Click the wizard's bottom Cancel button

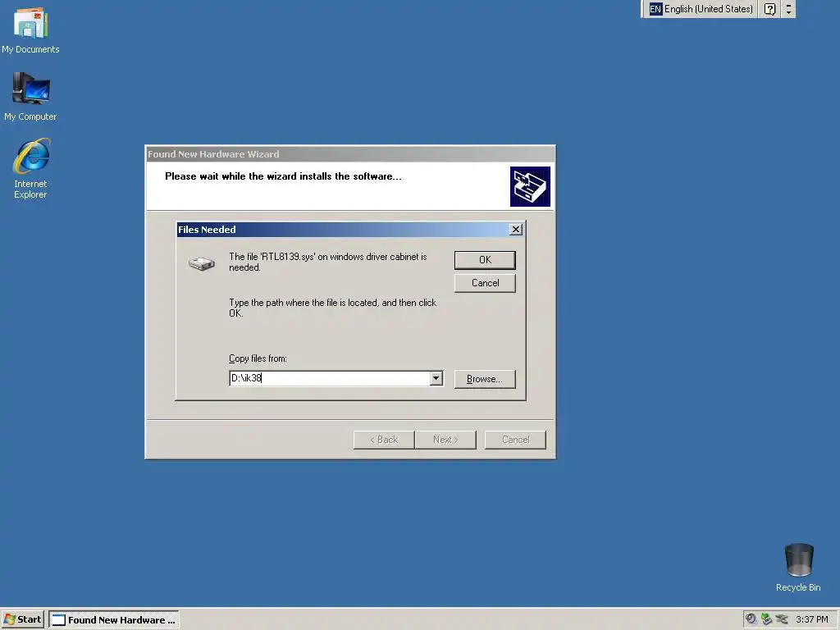click(x=515, y=440)
